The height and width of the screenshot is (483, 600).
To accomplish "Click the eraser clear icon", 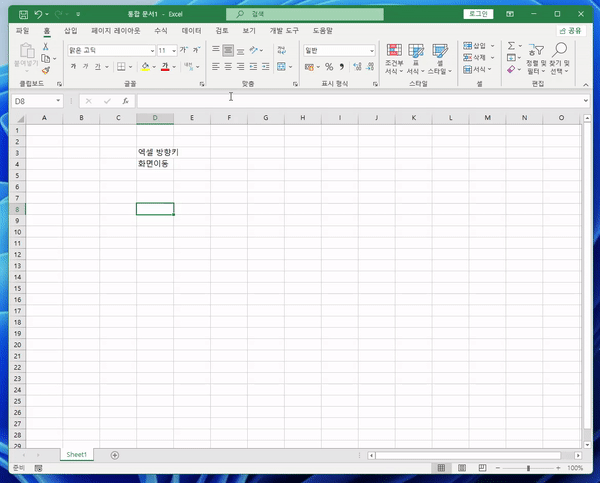I will point(511,69).
